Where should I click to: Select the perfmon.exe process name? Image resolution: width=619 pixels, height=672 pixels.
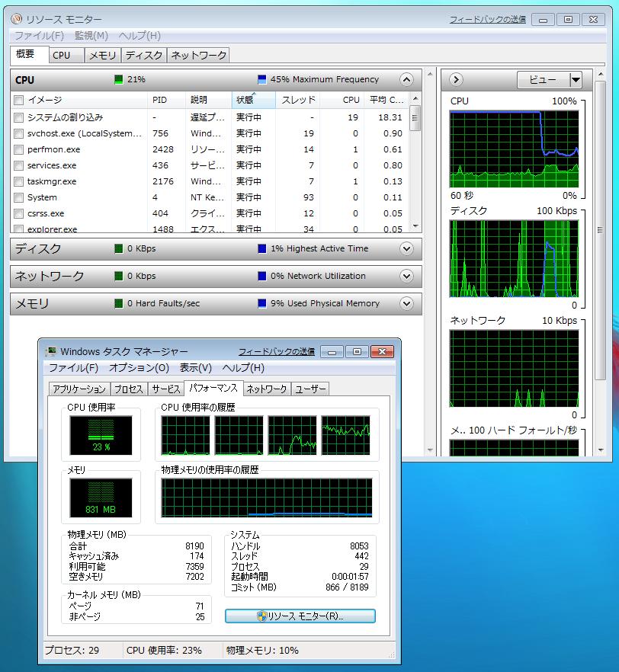[53, 149]
